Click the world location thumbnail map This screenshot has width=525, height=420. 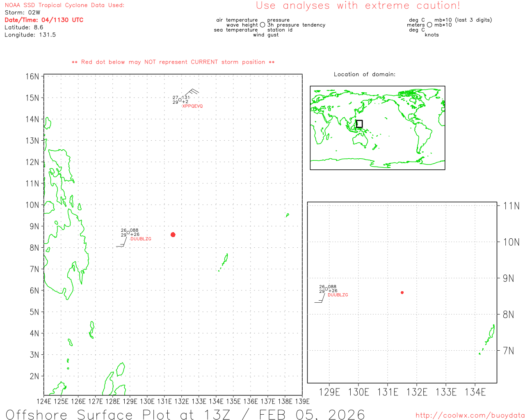tap(377, 128)
